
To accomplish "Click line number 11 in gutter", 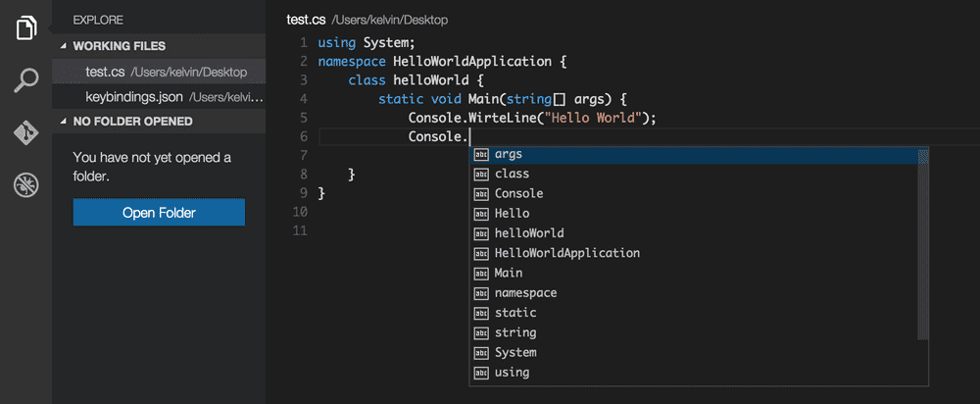I will pyautogui.click(x=300, y=230).
